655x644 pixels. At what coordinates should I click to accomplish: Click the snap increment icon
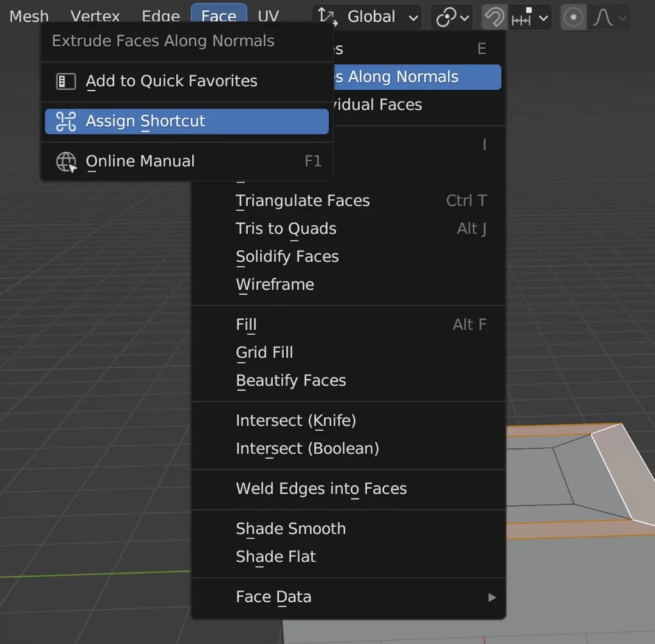[x=522, y=17]
